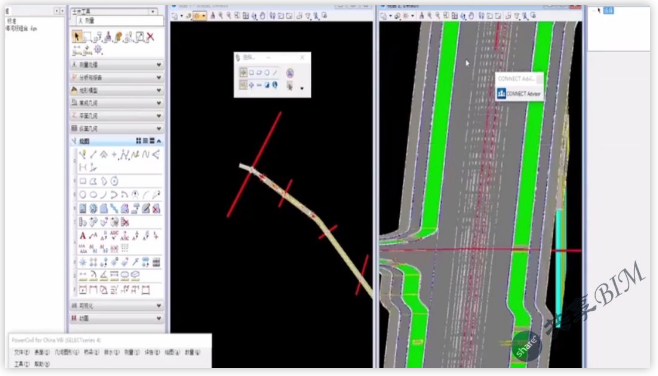Click the Pan View hand icon in left view

[x=263, y=16]
